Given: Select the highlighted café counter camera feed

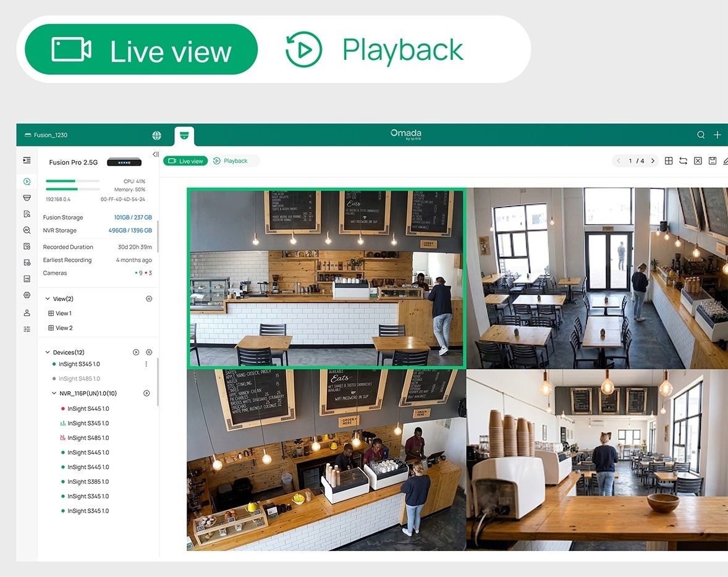Looking at the screenshot, I should coord(326,278).
